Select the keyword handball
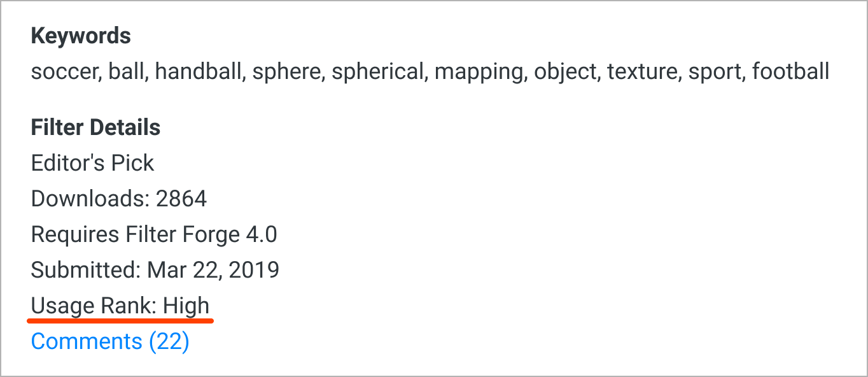This screenshot has height=377, width=868. (200, 71)
